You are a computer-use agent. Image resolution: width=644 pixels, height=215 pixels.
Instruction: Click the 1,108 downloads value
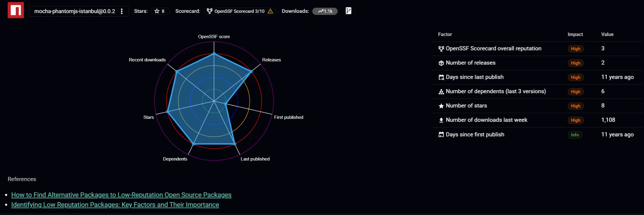tap(608, 120)
